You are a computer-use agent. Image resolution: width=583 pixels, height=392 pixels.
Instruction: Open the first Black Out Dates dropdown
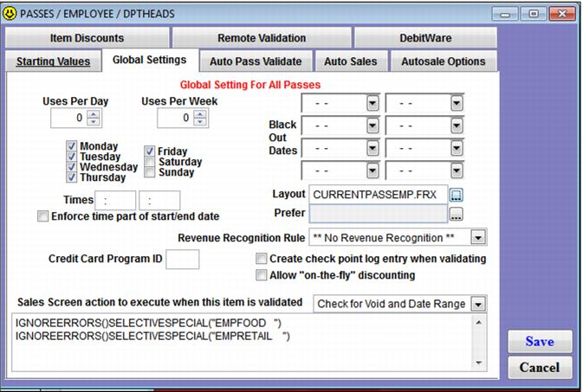point(372,103)
